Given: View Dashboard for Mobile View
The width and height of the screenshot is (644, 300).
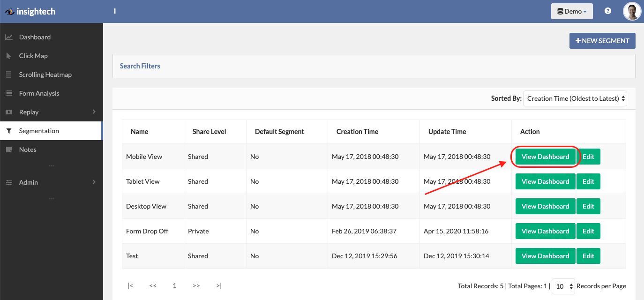Looking at the screenshot, I should click(x=546, y=157).
